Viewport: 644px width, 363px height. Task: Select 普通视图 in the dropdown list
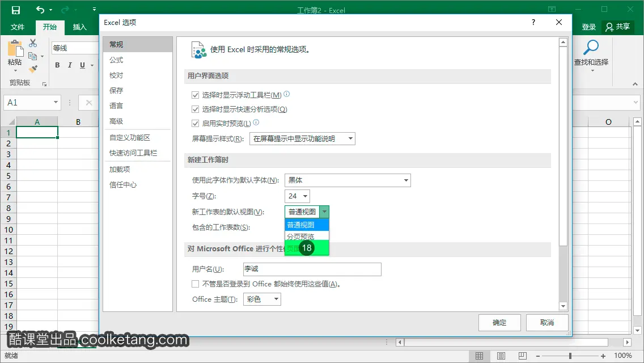307,225
